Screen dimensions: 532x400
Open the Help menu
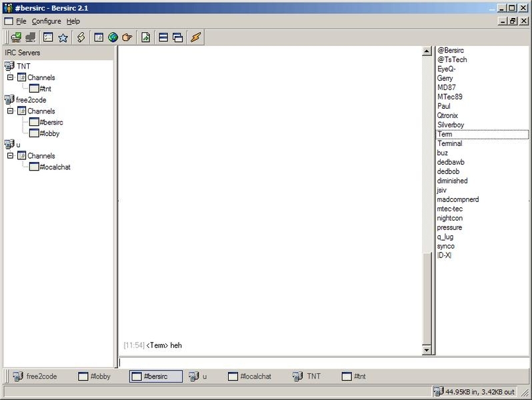(73, 21)
